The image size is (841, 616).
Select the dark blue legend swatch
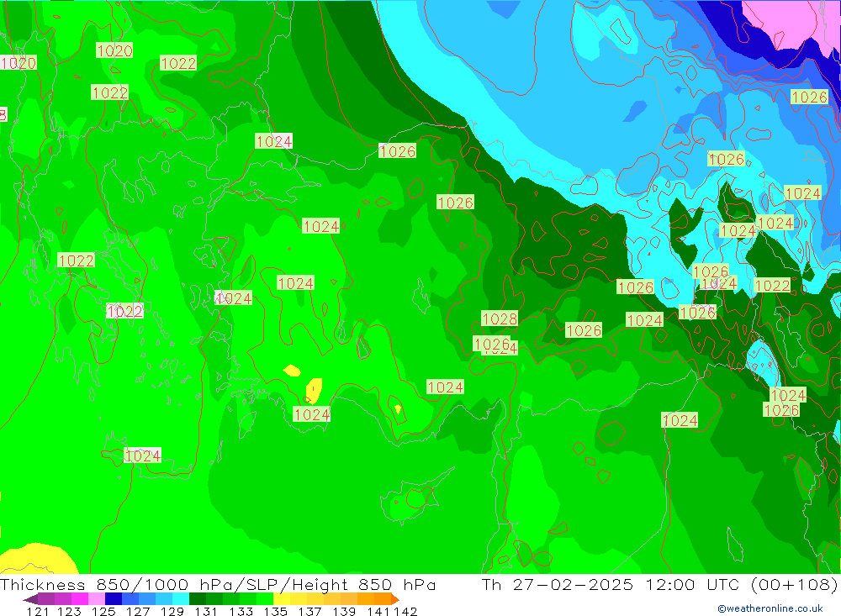click(x=112, y=599)
